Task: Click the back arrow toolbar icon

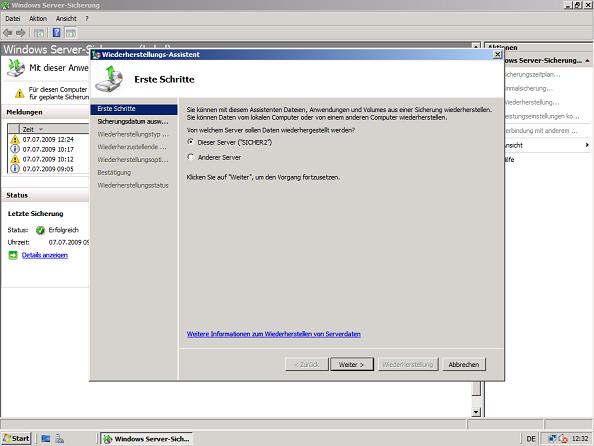Action: click(x=8, y=33)
